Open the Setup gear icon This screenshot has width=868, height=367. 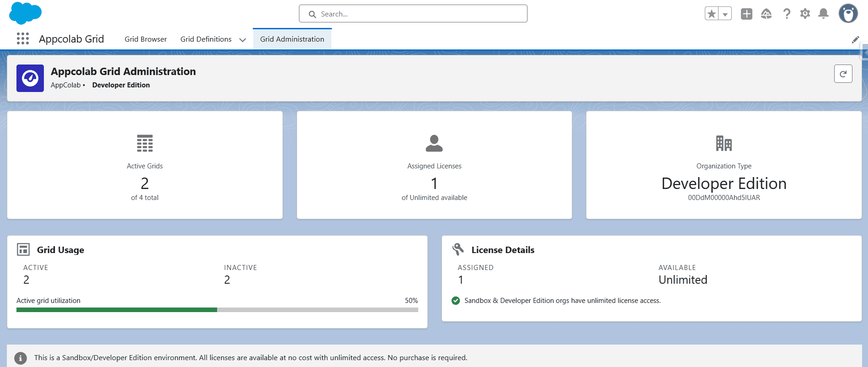[x=805, y=14]
